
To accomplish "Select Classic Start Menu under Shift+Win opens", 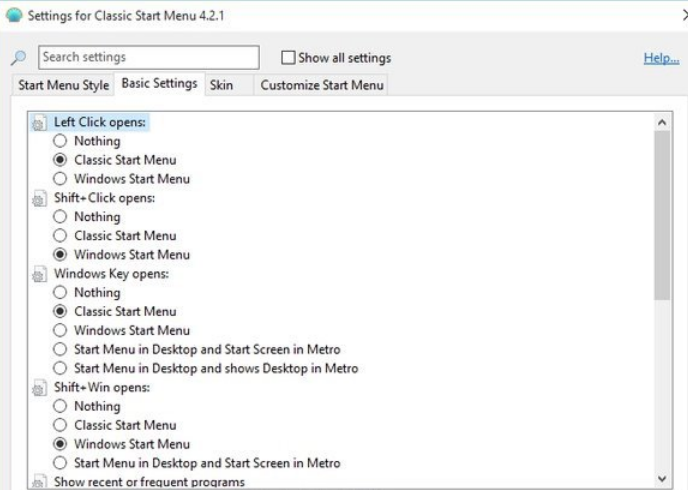I will point(60,425).
